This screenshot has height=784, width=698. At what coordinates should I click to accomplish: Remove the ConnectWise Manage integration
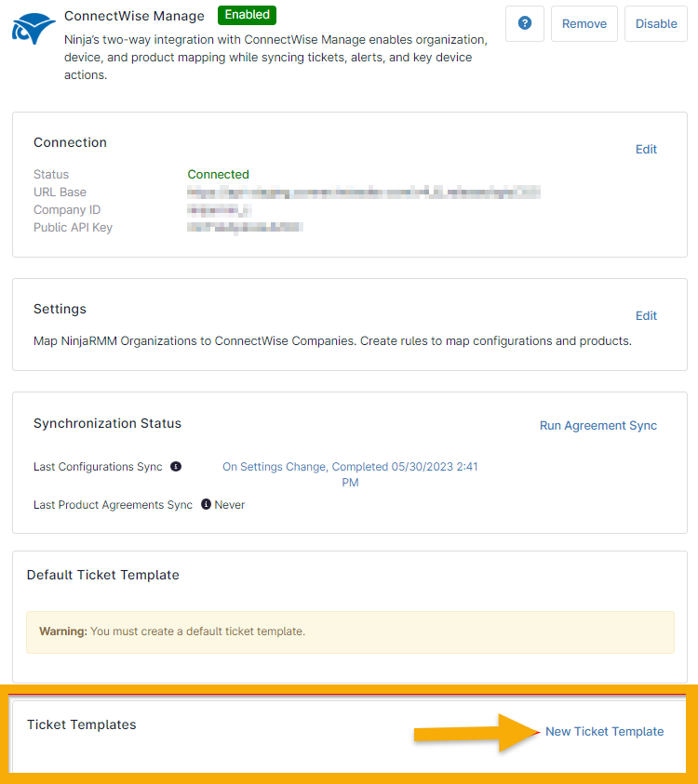pos(584,23)
